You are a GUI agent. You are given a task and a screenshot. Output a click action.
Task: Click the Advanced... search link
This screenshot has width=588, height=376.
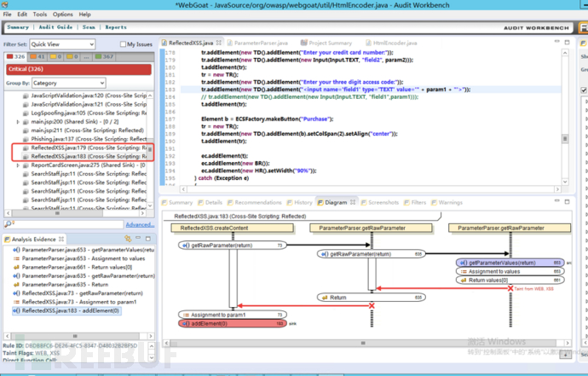coord(139,224)
